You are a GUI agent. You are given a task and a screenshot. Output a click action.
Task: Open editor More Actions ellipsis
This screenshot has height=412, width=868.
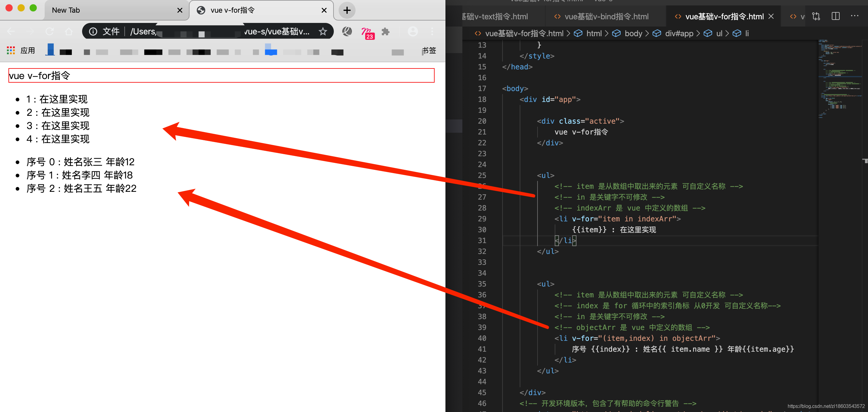[854, 16]
